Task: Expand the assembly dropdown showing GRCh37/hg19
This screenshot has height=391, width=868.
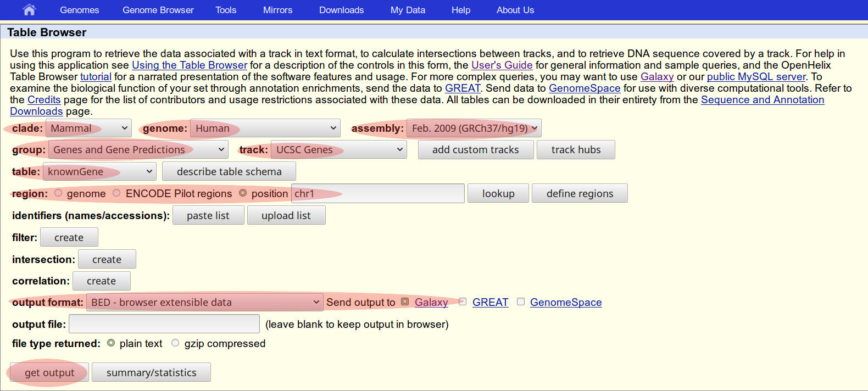Action: (474, 128)
